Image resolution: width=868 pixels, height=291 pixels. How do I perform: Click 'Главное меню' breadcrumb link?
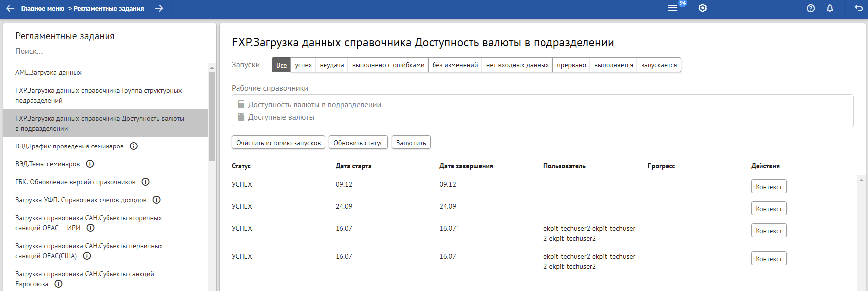click(43, 9)
